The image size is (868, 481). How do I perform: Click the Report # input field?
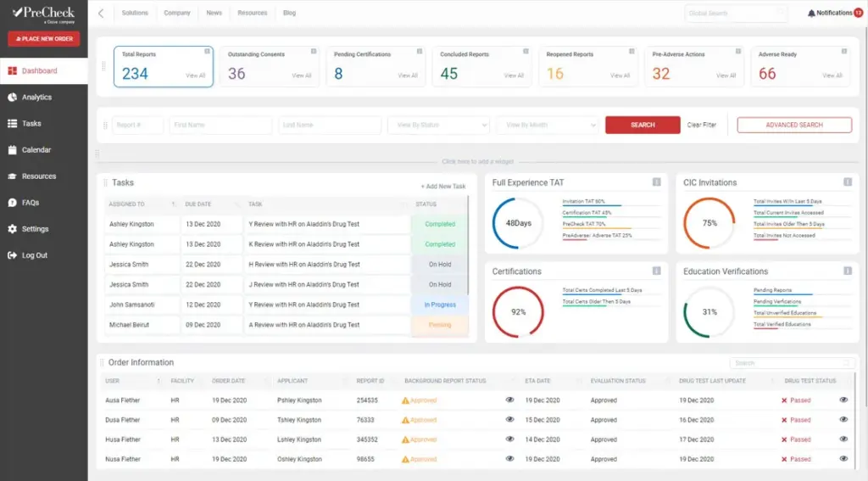[x=137, y=125]
